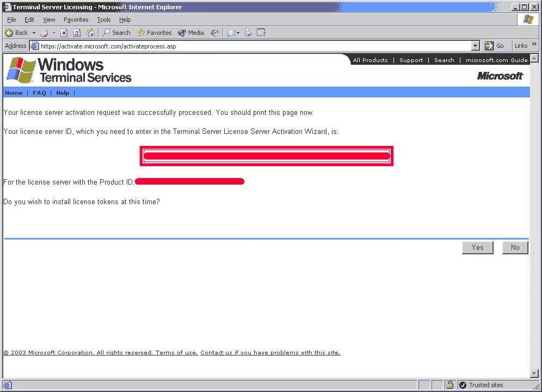Click the Microsoft logo

500,76
